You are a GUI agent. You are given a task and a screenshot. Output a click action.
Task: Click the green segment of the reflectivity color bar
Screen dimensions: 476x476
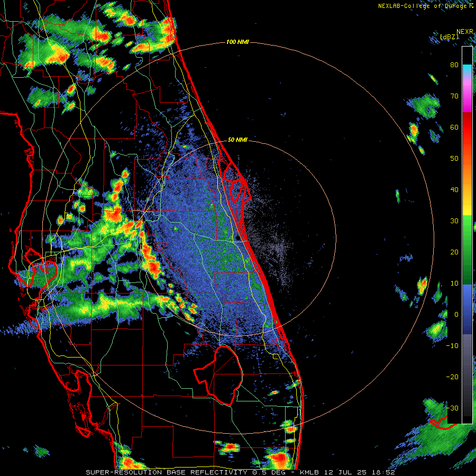point(467,250)
